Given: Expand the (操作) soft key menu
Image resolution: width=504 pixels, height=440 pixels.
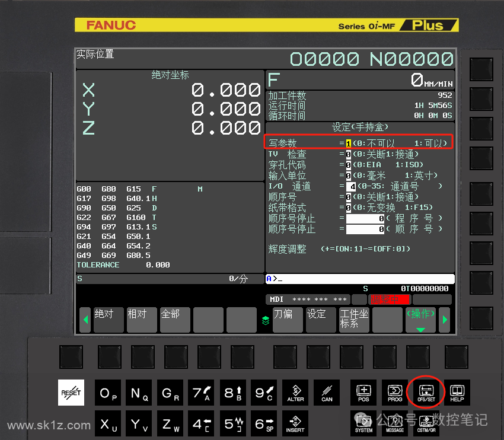Looking at the screenshot, I should tap(421, 320).
